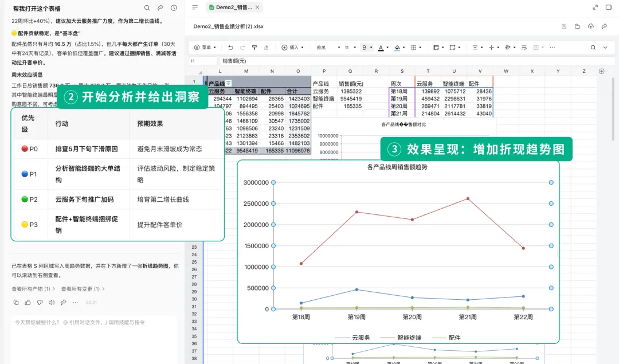Read reply aloud speaker icon
The height and width of the screenshot is (364, 619).
point(52,303)
